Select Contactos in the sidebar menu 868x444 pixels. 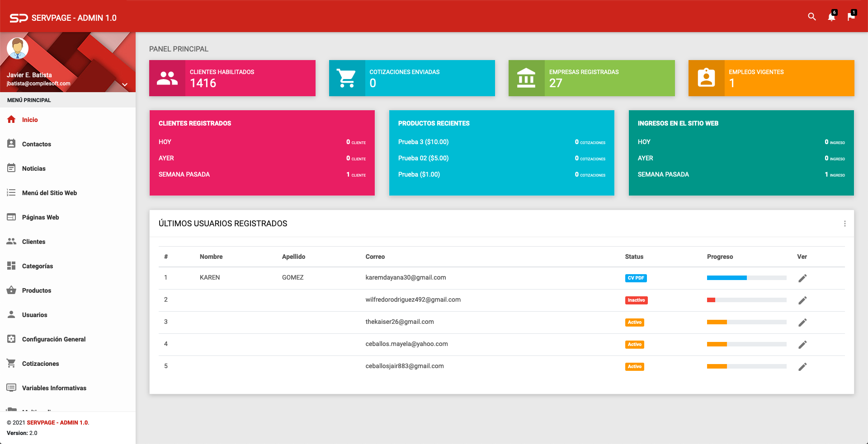pyautogui.click(x=36, y=144)
